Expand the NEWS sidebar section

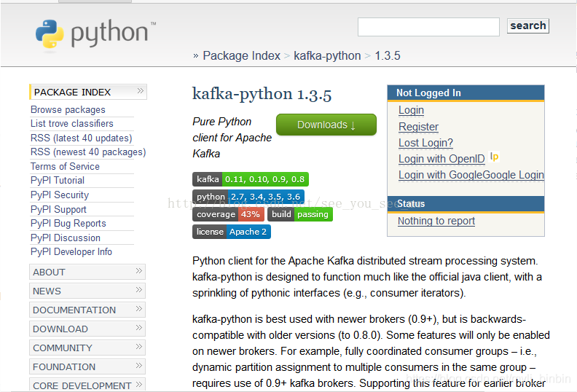coord(87,291)
